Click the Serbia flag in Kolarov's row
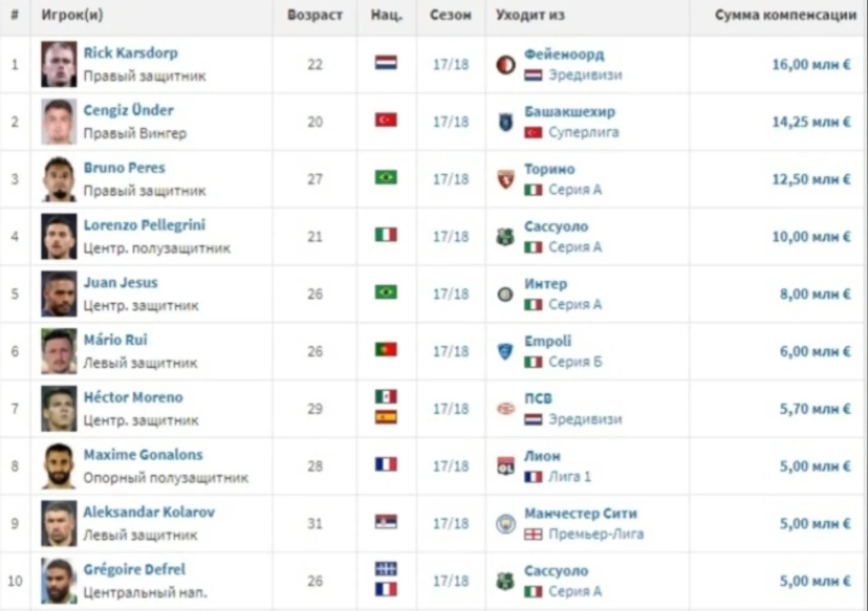This screenshot has width=868, height=611. [386, 522]
